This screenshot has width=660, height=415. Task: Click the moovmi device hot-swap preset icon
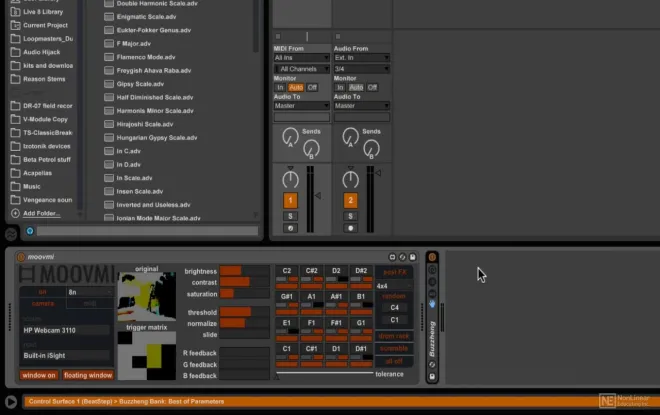coord(402,257)
